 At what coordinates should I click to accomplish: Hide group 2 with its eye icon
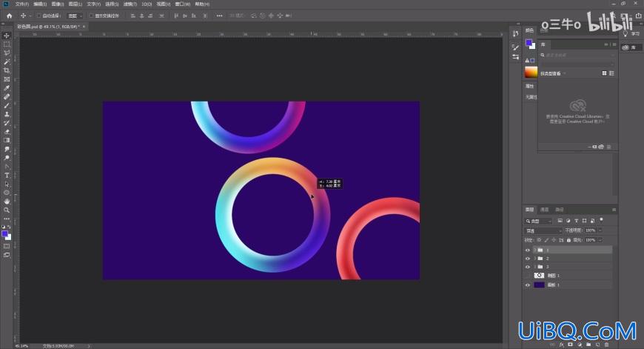[x=528, y=259]
